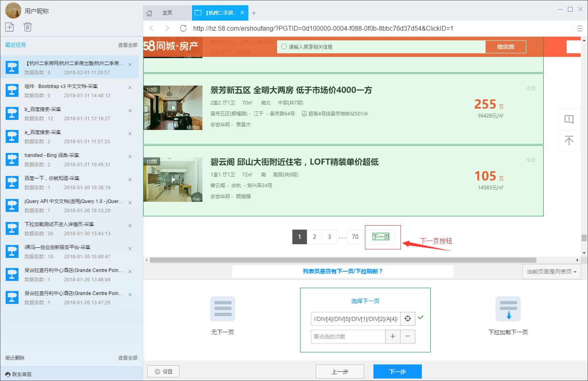Click the new task plus icon
Viewport: 588px width, 381px height.
(x=10, y=27)
